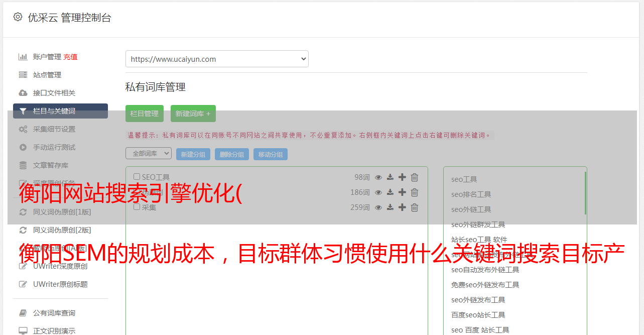The height and width of the screenshot is (335, 644).
Task: Click plus icon on the 186词 row
Action: coord(402,192)
